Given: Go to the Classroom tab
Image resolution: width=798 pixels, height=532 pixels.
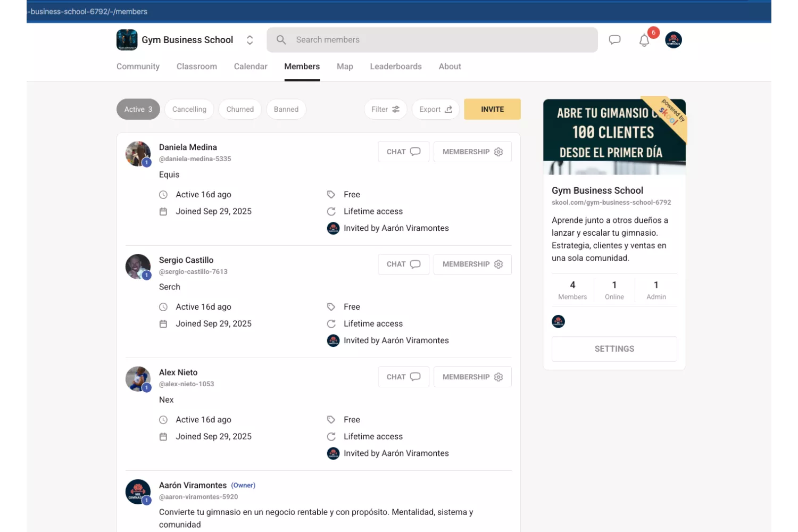Looking at the screenshot, I should [x=196, y=66].
